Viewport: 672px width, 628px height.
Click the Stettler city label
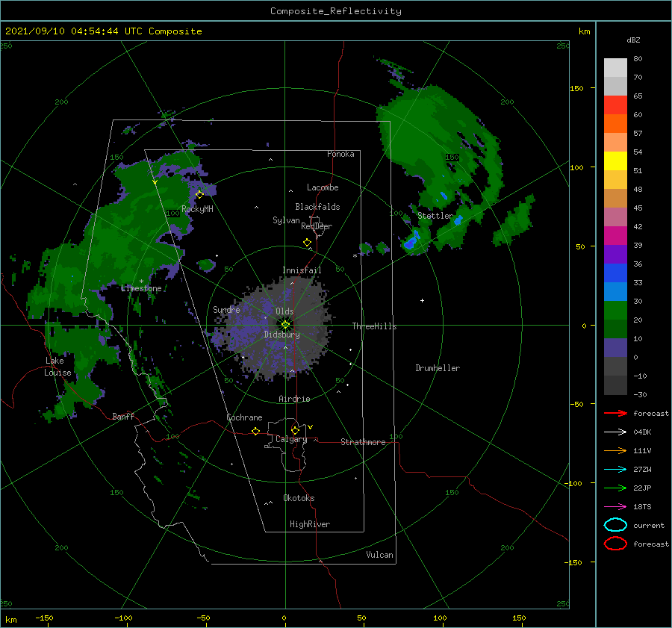point(435,216)
